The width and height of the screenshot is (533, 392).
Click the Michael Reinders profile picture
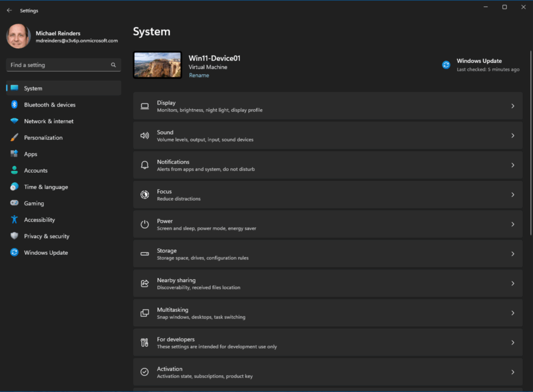click(18, 36)
